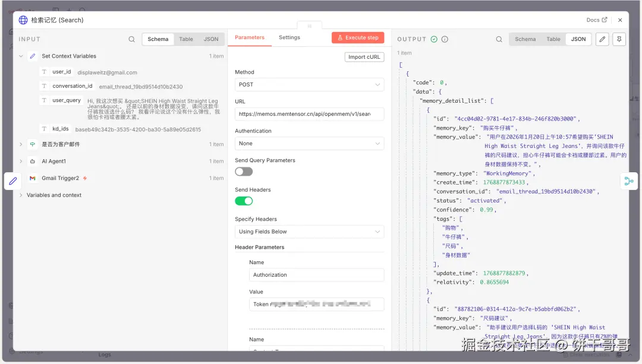Screen dimensions: 642x364
Task: Toggle Send Query Parameters switch on
Action: [244, 172]
